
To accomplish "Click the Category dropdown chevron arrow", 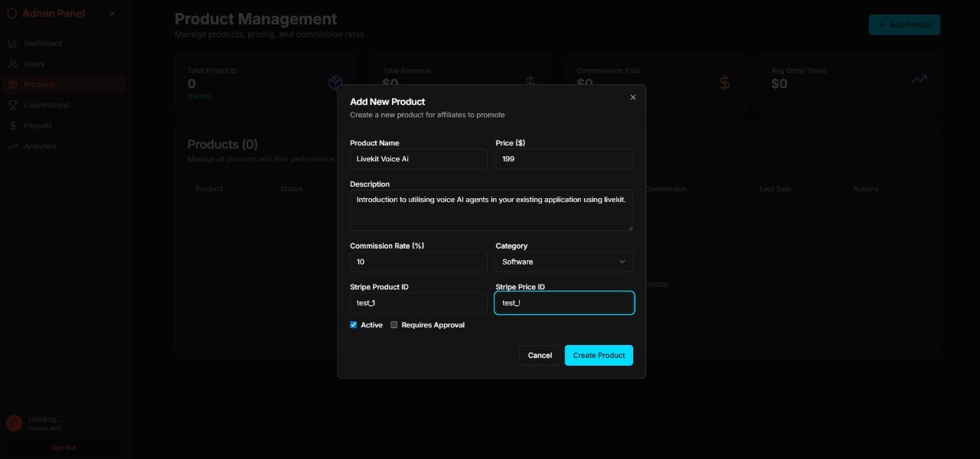I will [622, 262].
